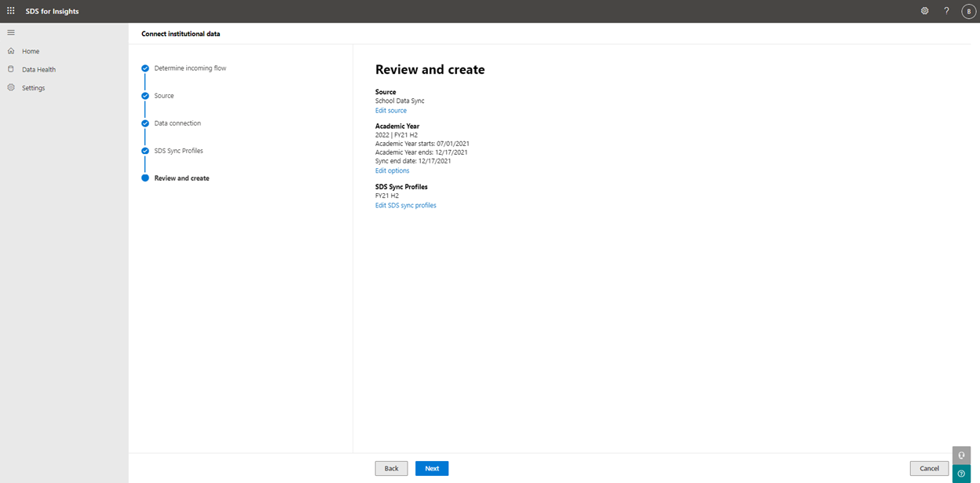Image resolution: width=980 pixels, height=483 pixels.
Task: Click the Next button
Action: click(x=432, y=468)
